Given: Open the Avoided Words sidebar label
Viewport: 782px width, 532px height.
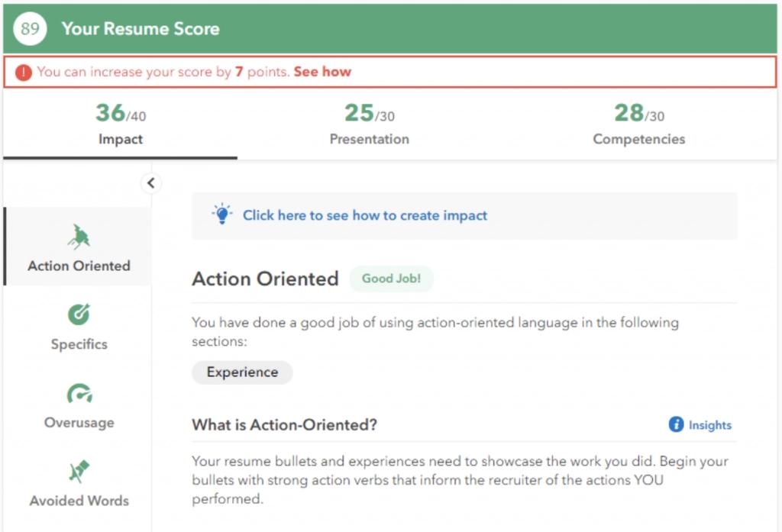Looking at the screenshot, I should tap(79, 501).
